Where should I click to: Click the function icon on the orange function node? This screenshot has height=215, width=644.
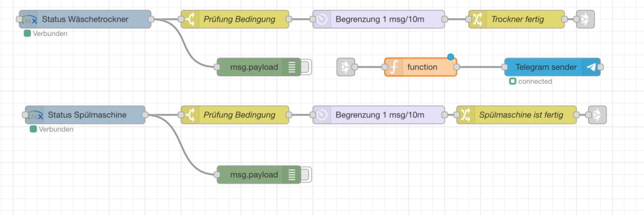click(x=394, y=67)
